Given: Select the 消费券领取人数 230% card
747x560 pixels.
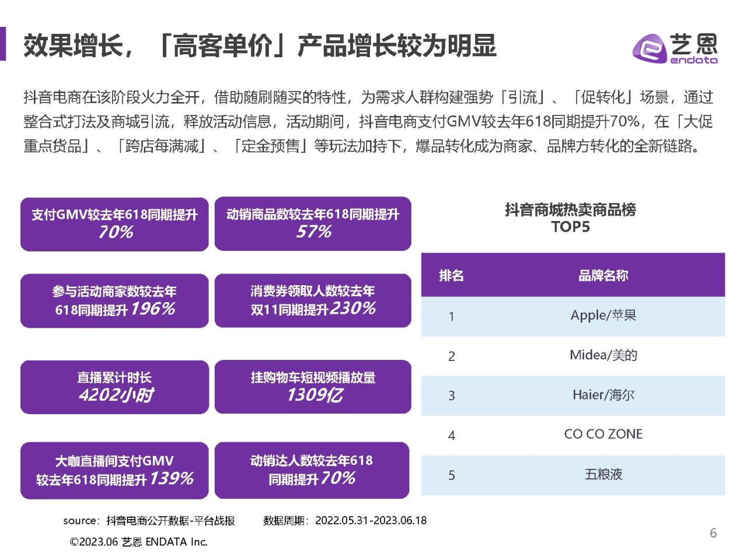Looking at the screenshot, I should click(313, 300).
